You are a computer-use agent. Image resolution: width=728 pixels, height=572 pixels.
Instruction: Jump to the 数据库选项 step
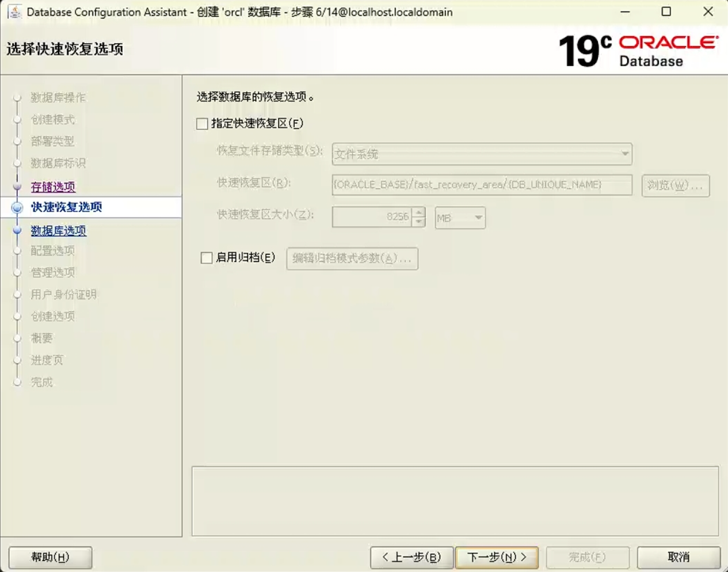point(59,230)
